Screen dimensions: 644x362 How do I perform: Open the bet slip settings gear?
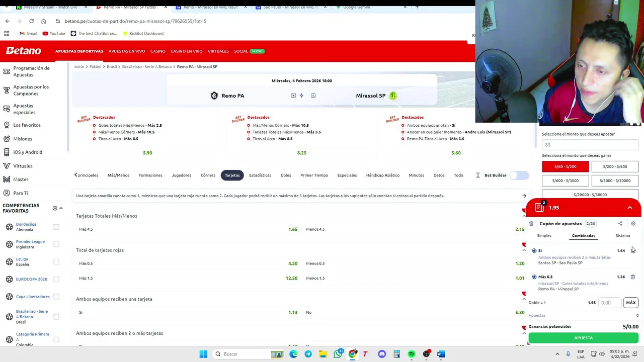pos(633,224)
